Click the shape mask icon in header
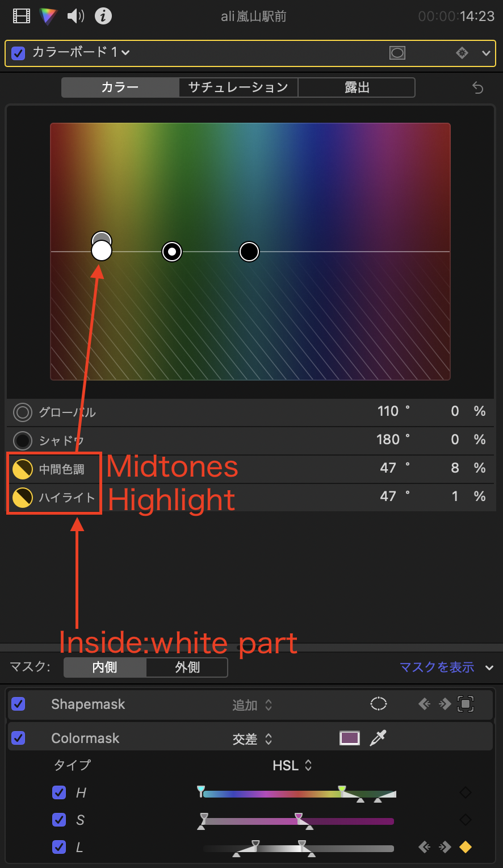Screen dimensions: 503x868 (397, 53)
